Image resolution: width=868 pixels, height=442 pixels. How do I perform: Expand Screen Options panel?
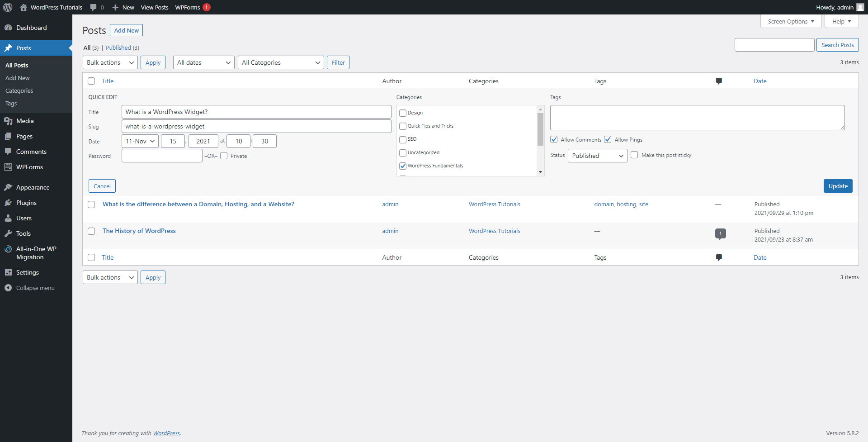pyautogui.click(x=791, y=21)
